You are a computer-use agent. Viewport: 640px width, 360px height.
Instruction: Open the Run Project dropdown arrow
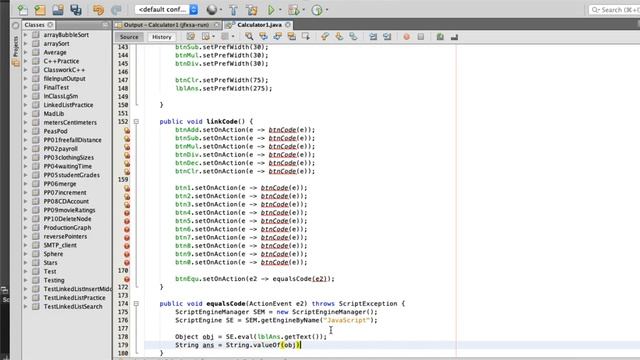(x=280, y=10)
